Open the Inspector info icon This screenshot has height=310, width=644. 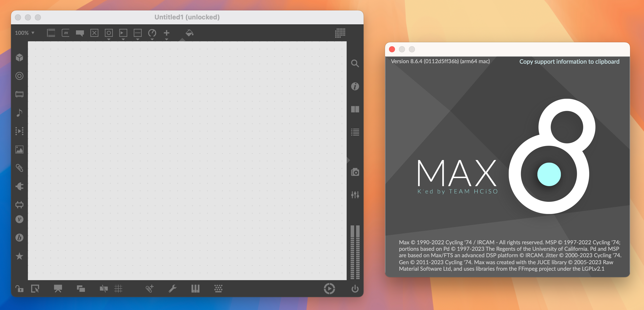point(355,86)
